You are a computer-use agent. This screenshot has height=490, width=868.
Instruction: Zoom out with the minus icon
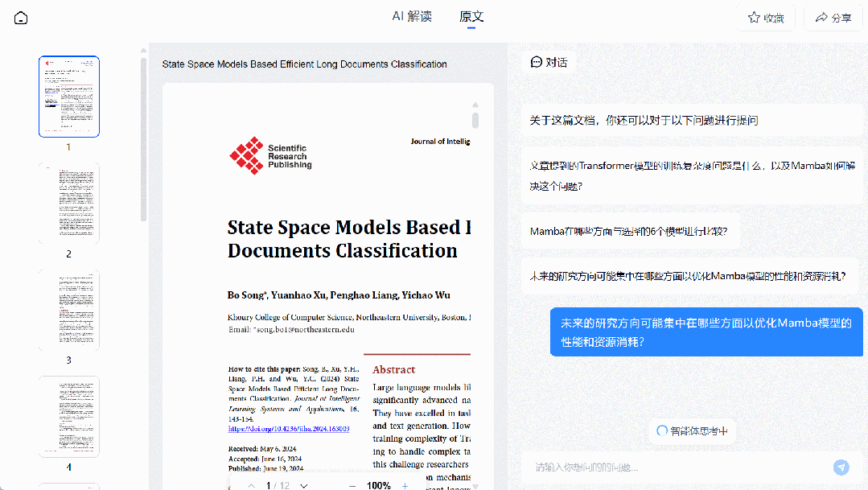coord(352,485)
